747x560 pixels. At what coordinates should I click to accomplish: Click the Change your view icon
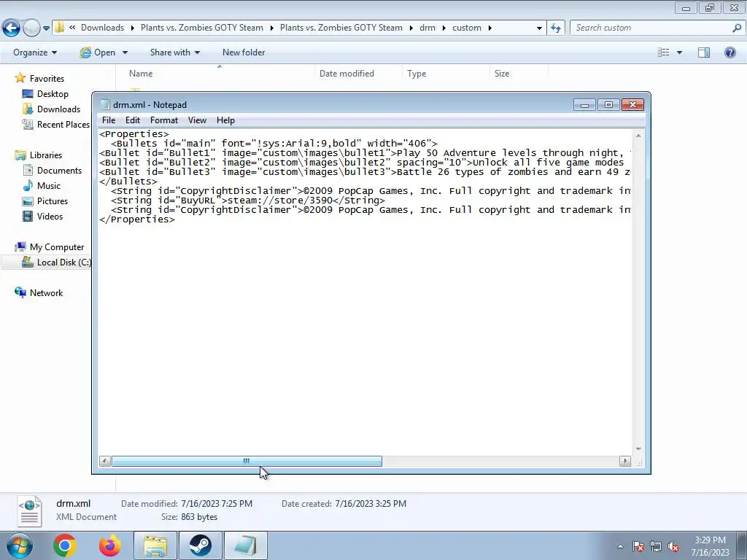[664, 52]
